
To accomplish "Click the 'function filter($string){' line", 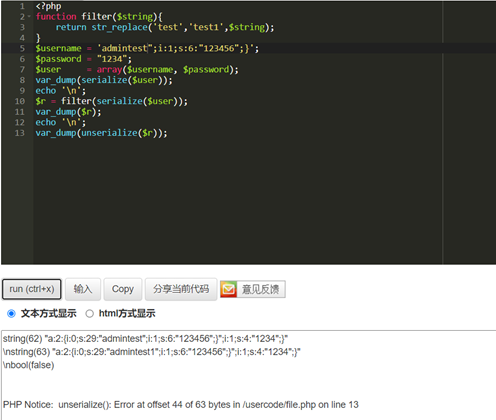I will 99,16.
